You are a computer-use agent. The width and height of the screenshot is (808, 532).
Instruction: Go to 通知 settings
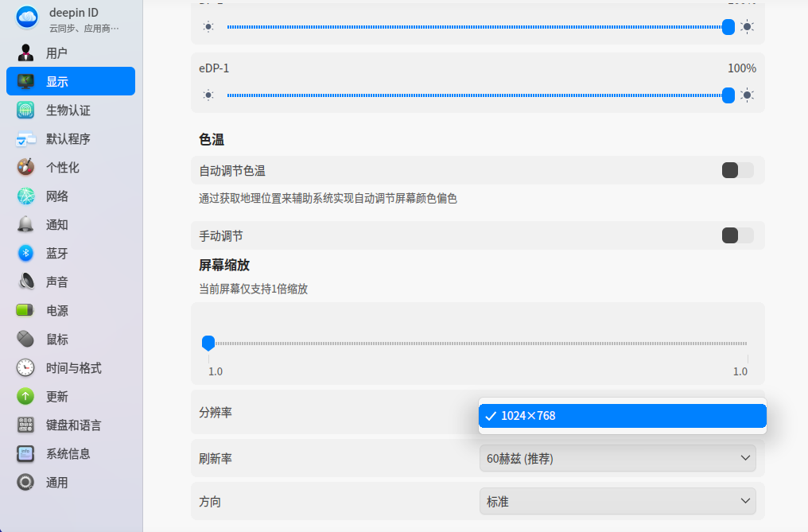71,225
